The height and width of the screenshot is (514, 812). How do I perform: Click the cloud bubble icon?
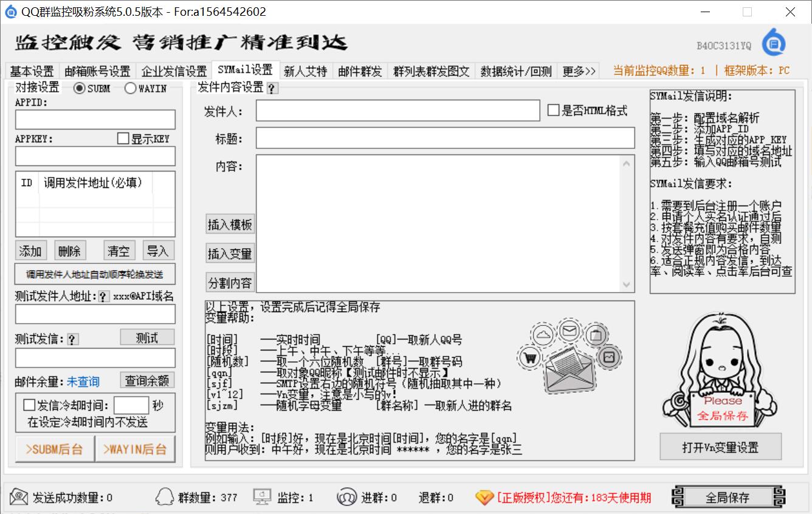click(543, 335)
